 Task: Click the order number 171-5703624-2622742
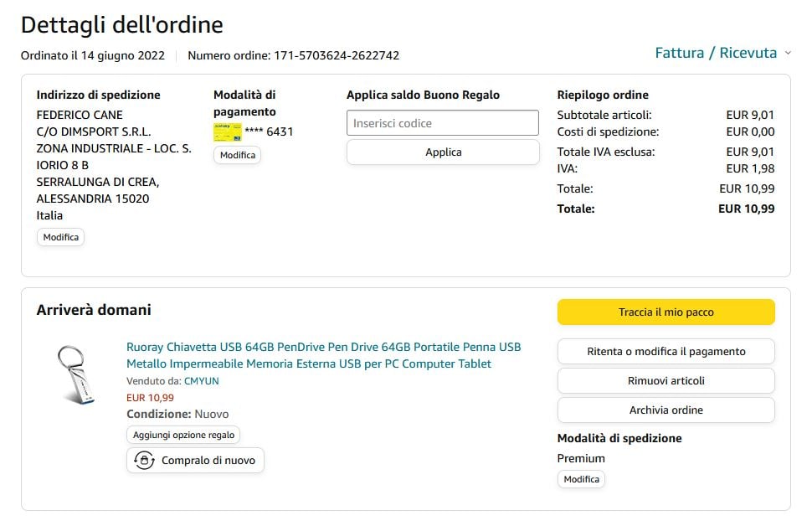click(337, 55)
